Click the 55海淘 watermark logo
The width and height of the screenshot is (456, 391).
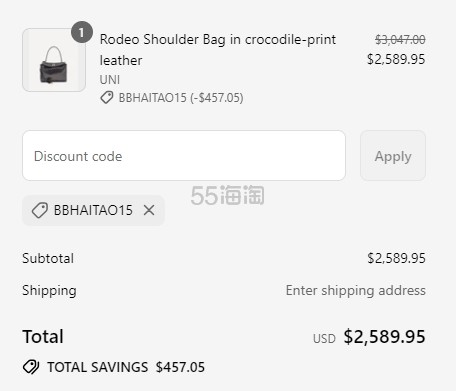click(228, 195)
